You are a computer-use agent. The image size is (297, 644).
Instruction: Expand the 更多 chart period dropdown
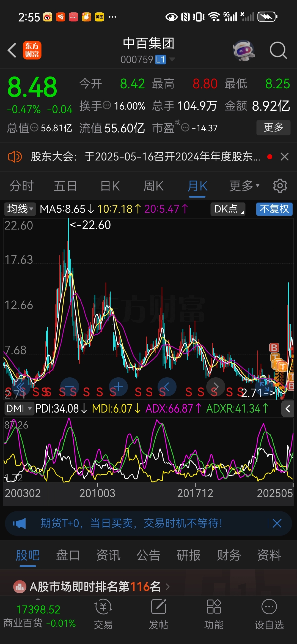[244, 186]
